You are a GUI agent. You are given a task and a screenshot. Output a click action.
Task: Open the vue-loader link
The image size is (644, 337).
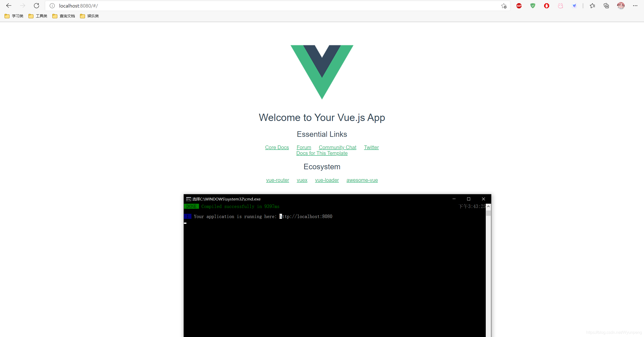coord(327,180)
